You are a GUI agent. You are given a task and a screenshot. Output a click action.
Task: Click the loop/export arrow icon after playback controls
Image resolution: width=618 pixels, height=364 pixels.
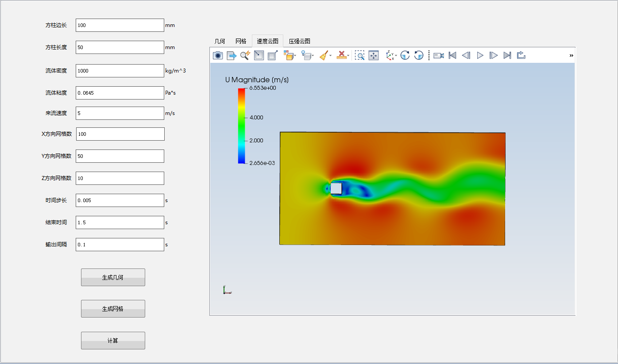[521, 55]
